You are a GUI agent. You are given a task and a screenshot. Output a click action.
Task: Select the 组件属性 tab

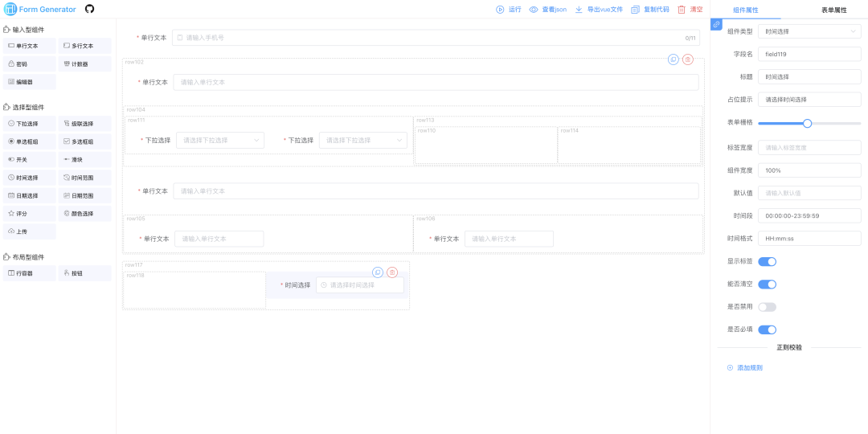tap(745, 10)
